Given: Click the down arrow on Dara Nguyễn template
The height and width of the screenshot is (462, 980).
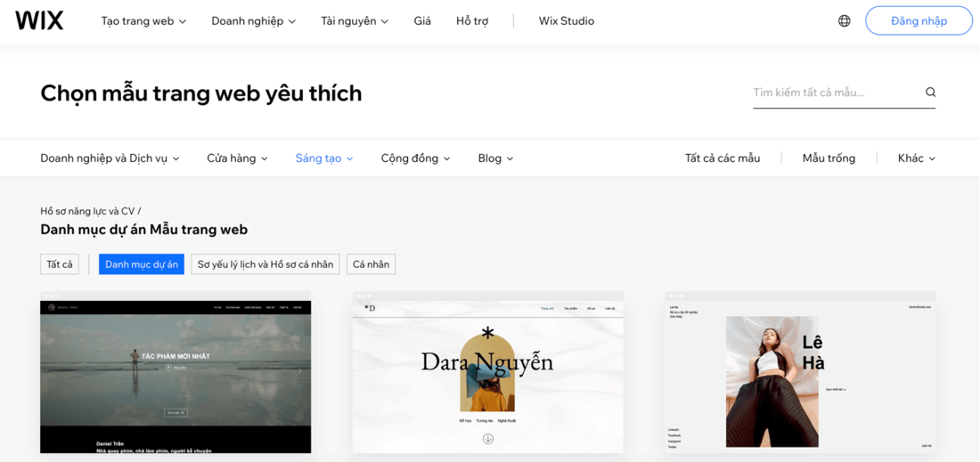Looking at the screenshot, I should 487,439.
